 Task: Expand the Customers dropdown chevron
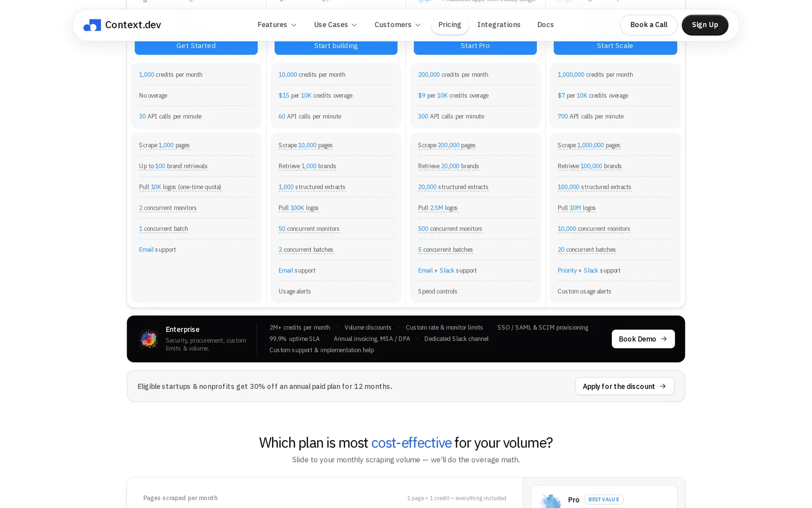(x=418, y=25)
